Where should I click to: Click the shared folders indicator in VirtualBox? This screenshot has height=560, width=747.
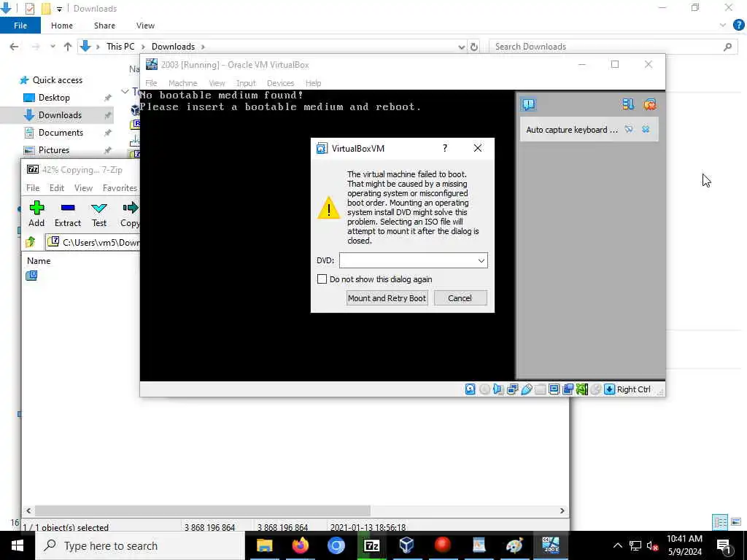click(541, 389)
